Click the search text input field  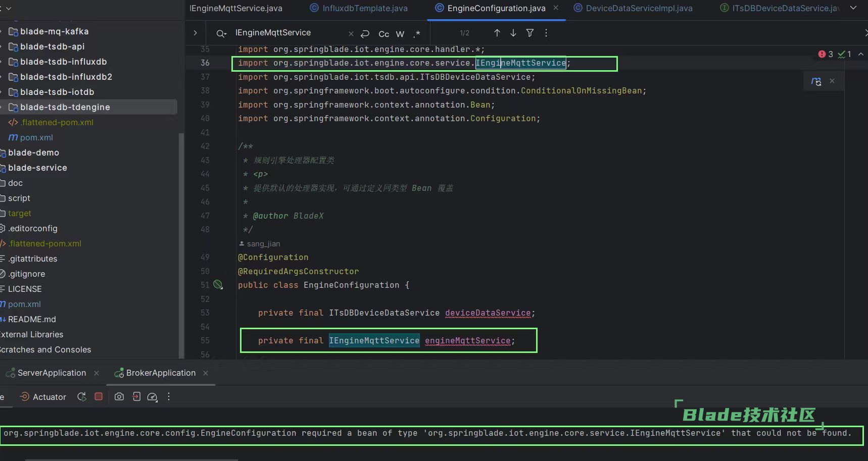tap(288, 33)
